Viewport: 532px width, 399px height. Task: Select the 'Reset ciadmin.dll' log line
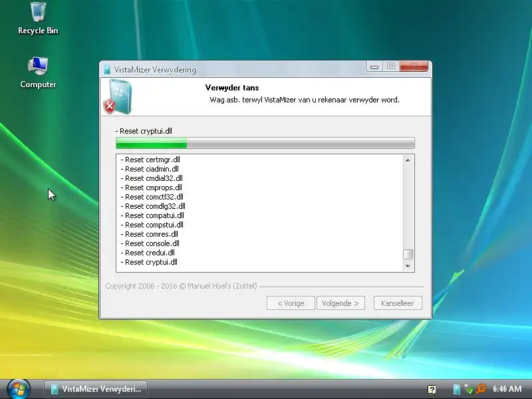pos(150,169)
